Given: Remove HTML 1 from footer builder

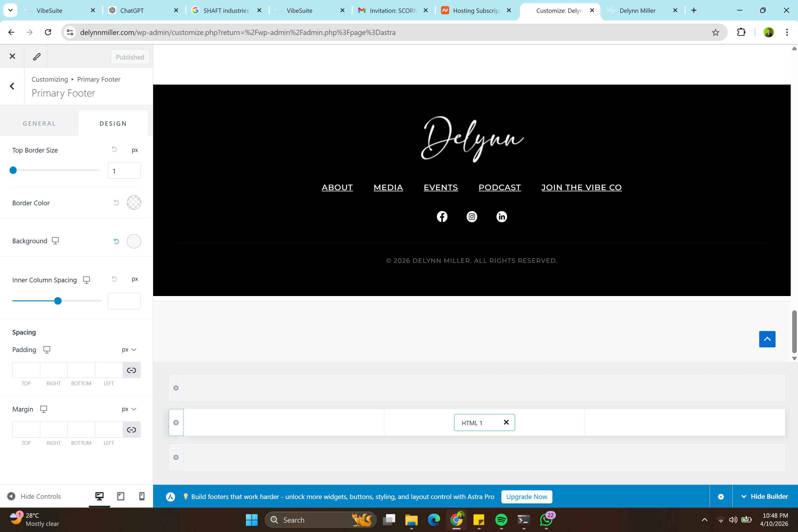Looking at the screenshot, I should 506,422.
